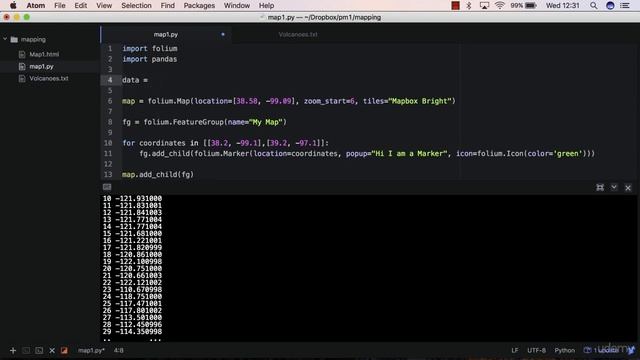
Task: Click terminal output row 19 -122.100998
Action: pos(132,261)
